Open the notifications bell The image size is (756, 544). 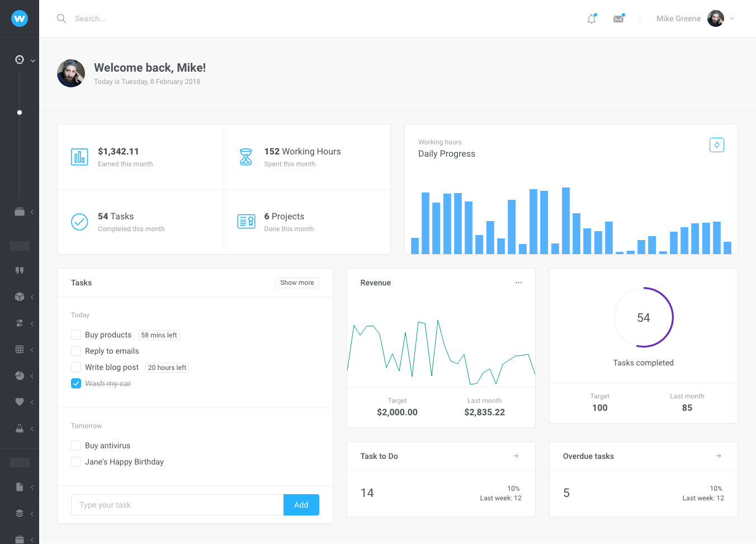(x=592, y=19)
